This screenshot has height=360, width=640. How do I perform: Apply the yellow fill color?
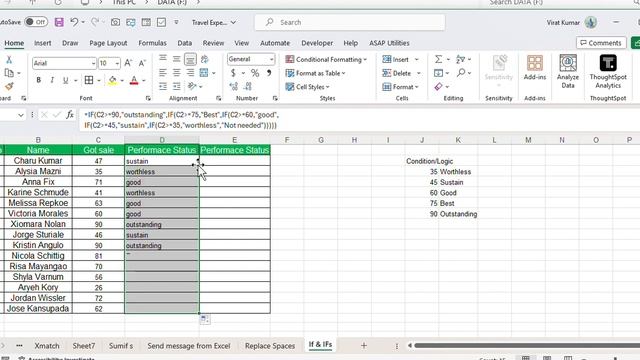[113, 80]
